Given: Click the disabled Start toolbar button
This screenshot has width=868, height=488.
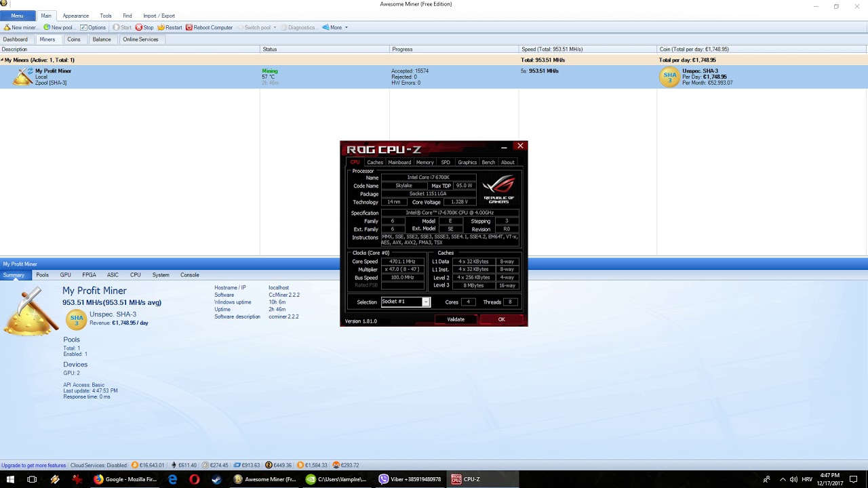Looking at the screenshot, I should point(122,28).
